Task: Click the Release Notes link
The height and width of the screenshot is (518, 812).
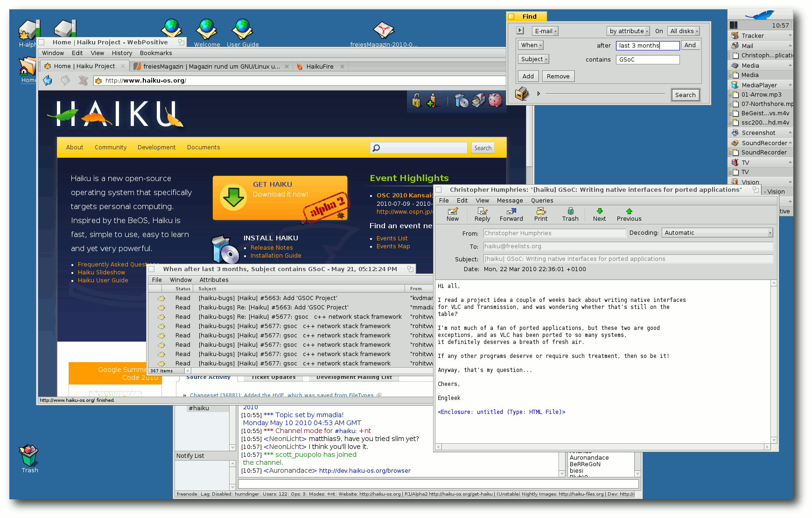Action: 272,248
